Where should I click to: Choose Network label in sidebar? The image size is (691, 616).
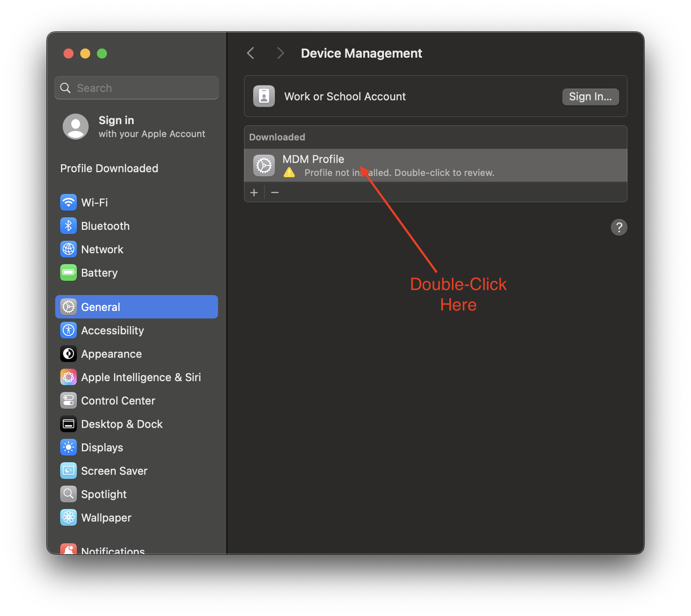[102, 249]
